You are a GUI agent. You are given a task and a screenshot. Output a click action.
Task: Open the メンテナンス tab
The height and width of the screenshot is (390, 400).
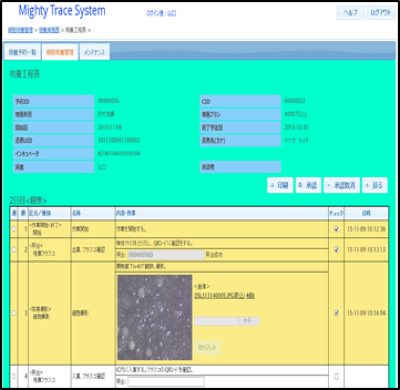click(94, 52)
